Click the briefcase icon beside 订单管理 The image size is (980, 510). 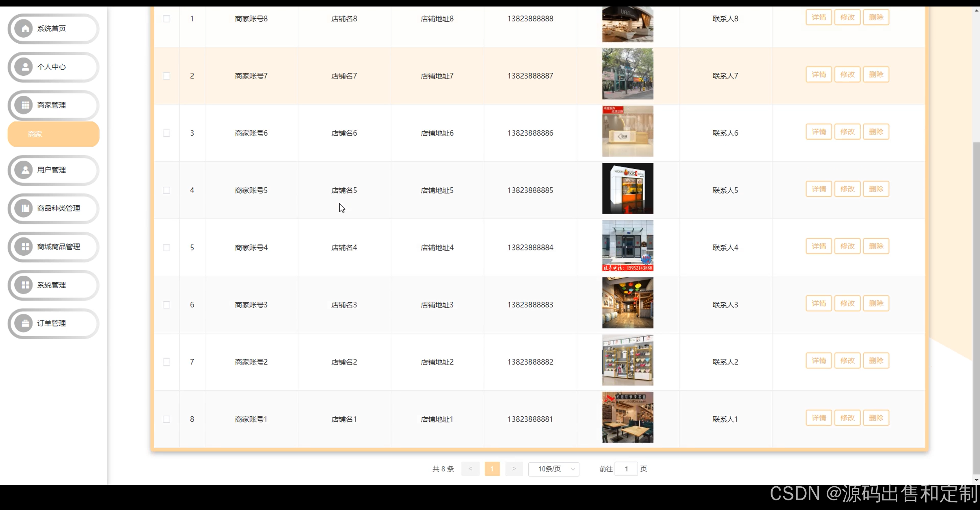pyautogui.click(x=25, y=323)
